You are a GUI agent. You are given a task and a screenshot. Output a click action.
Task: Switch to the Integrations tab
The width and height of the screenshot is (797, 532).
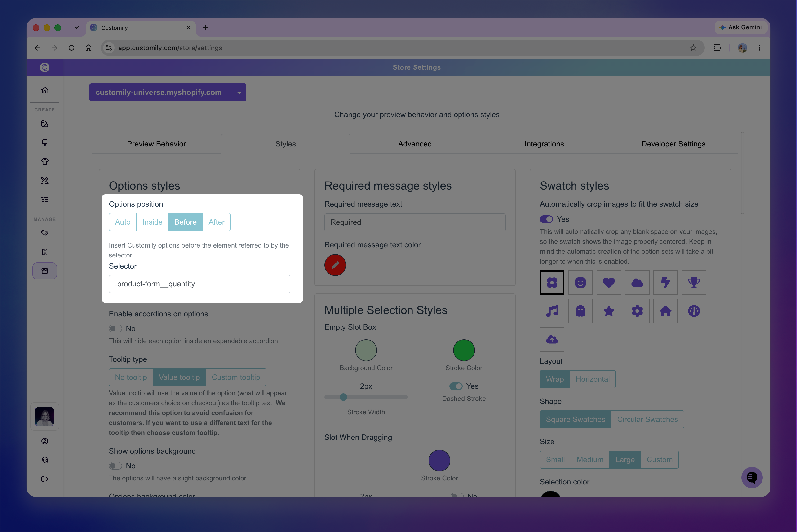click(x=544, y=144)
